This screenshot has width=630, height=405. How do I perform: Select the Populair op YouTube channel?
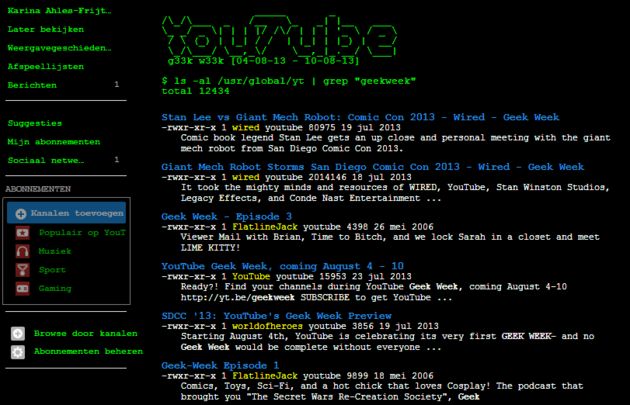[82, 233]
